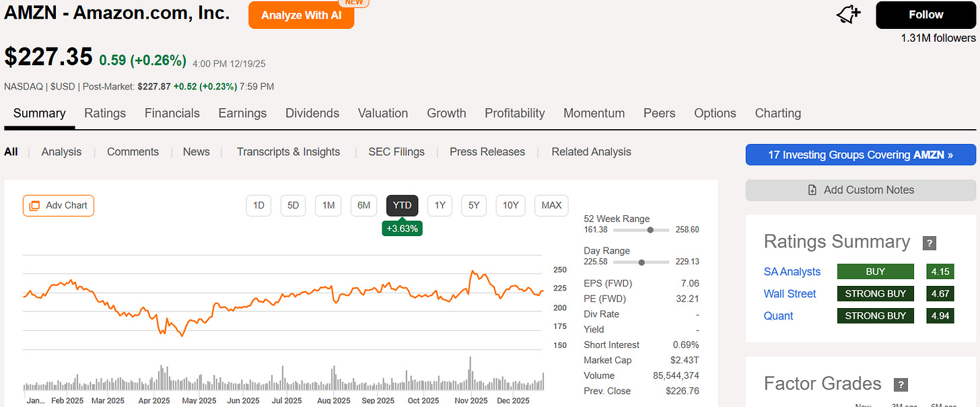Select the YTD chart range
Viewport: 980px width, 407px height.
pos(402,205)
